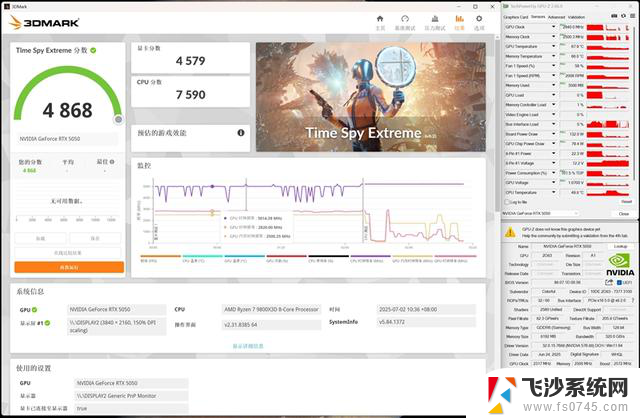Toggle the Log to file checkbox in GPU-Z
Image resolution: width=640 pixels, height=418 pixels.
click(507, 202)
